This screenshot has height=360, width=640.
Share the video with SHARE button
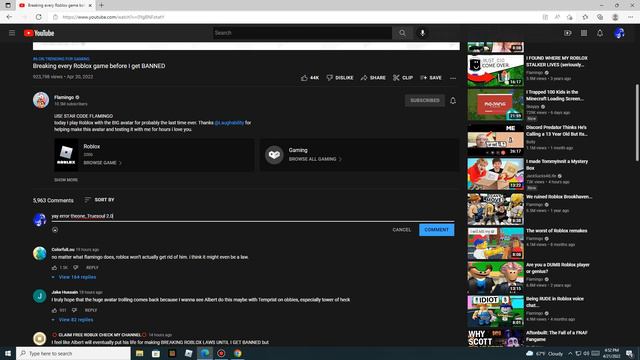[x=373, y=78]
